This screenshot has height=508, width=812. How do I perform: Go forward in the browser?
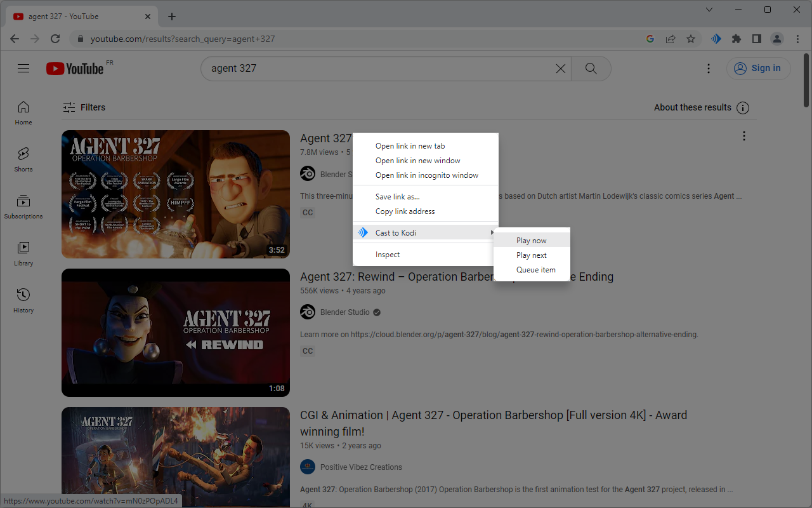pyautogui.click(x=35, y=39)
